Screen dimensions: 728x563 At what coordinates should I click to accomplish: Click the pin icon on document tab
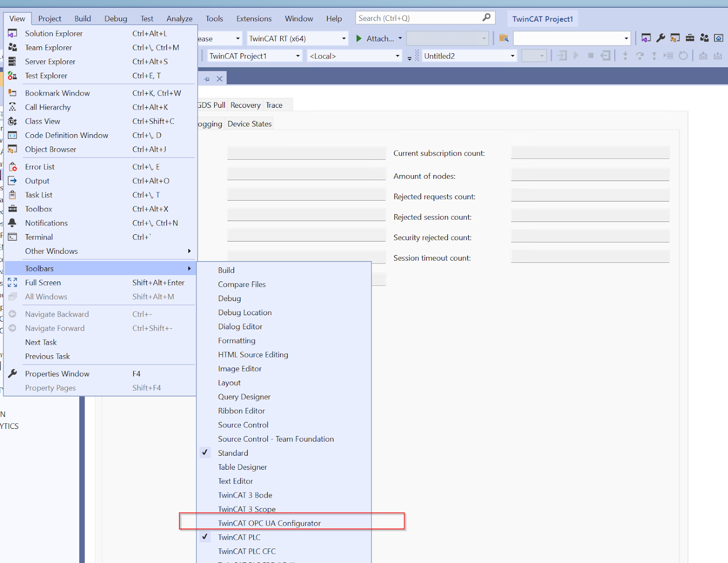click(x=207, y=79)
